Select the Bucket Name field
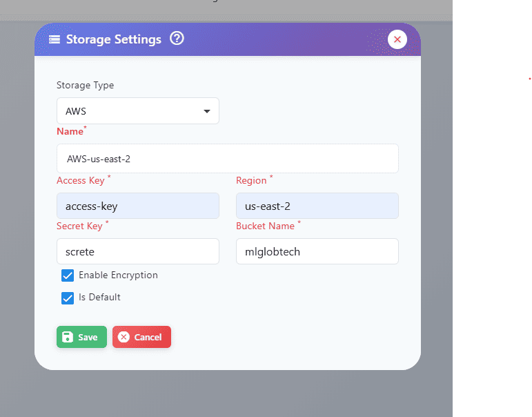Screen dimensions: 532x417 (x=317, y=251)
